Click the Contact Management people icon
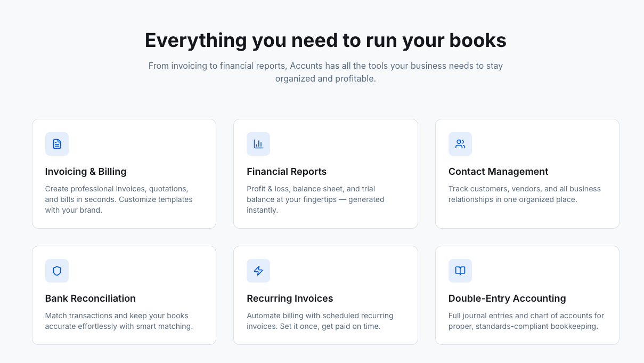This screenshot has height=363, width=644. point(460,144)
